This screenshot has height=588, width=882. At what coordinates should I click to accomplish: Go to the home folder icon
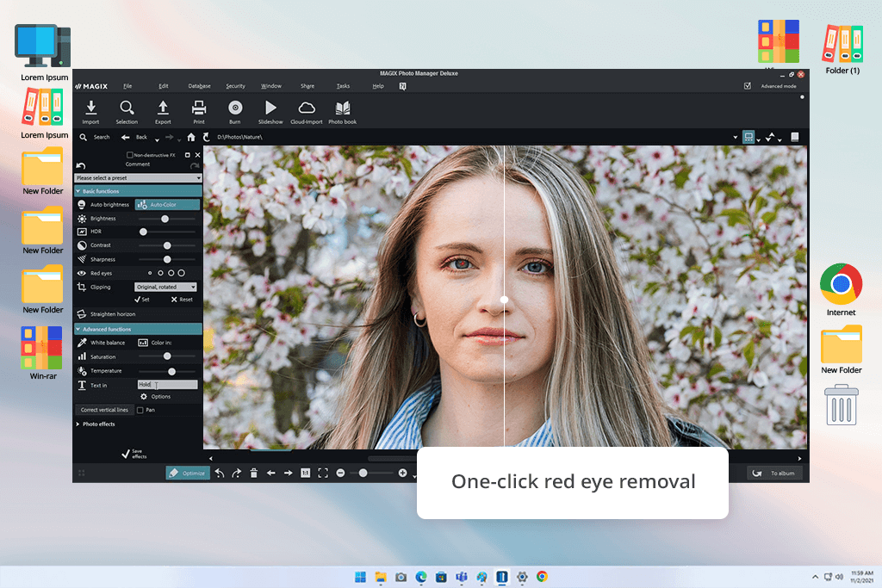tap(191, 137)
